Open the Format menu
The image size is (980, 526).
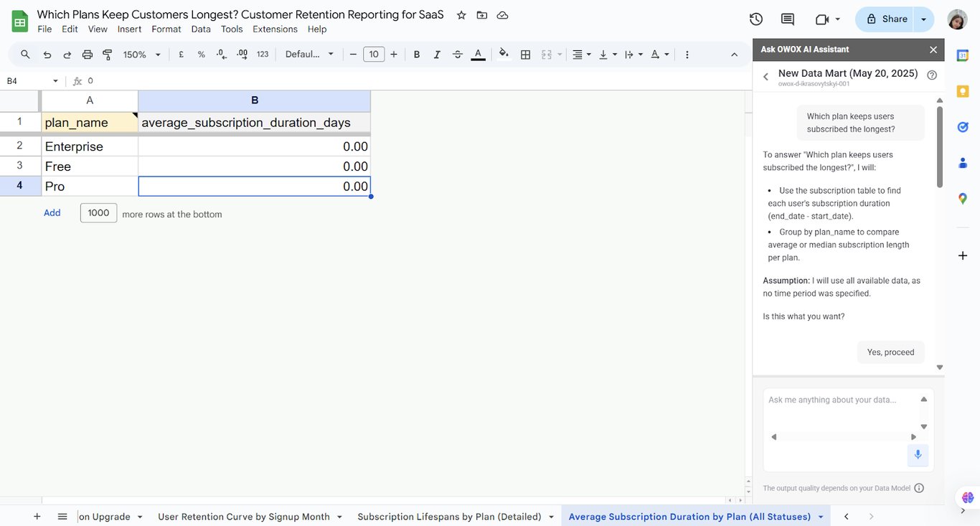tap(166, 29)
